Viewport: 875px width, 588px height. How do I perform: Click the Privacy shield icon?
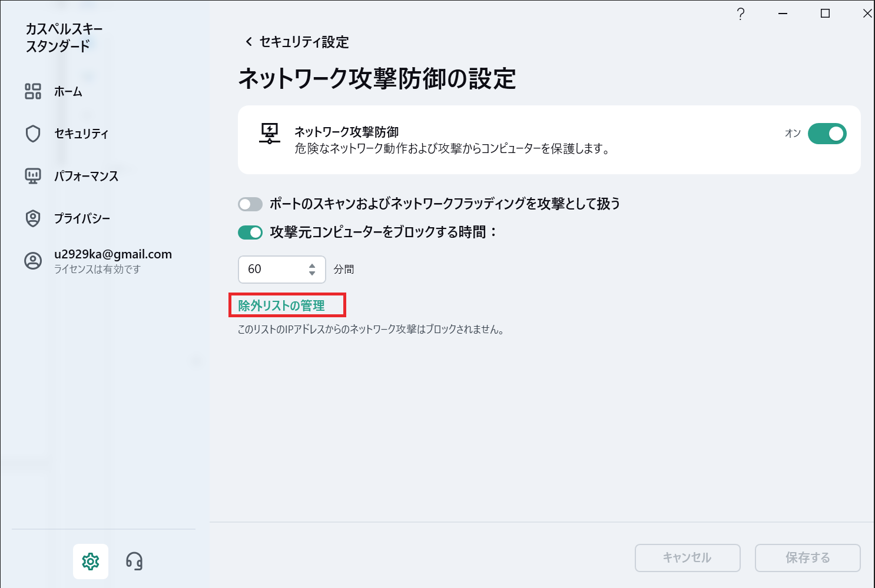(x=33, y=218)
